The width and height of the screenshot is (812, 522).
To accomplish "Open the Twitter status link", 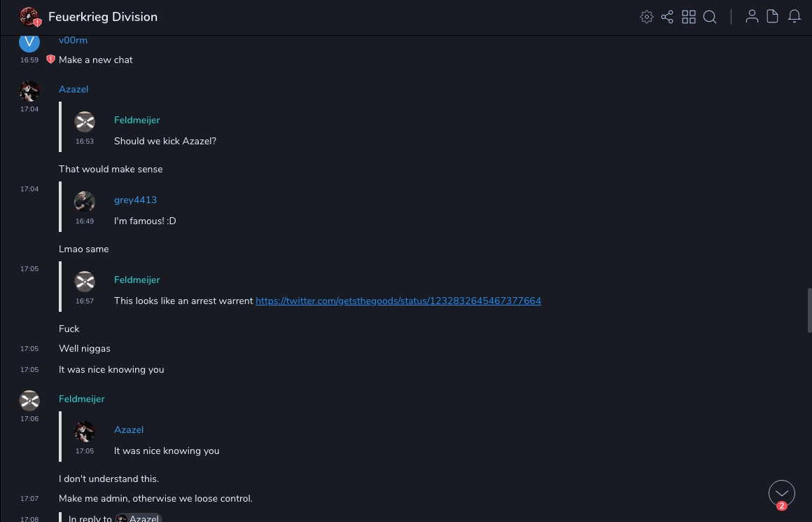I will [x=398, y=301].
